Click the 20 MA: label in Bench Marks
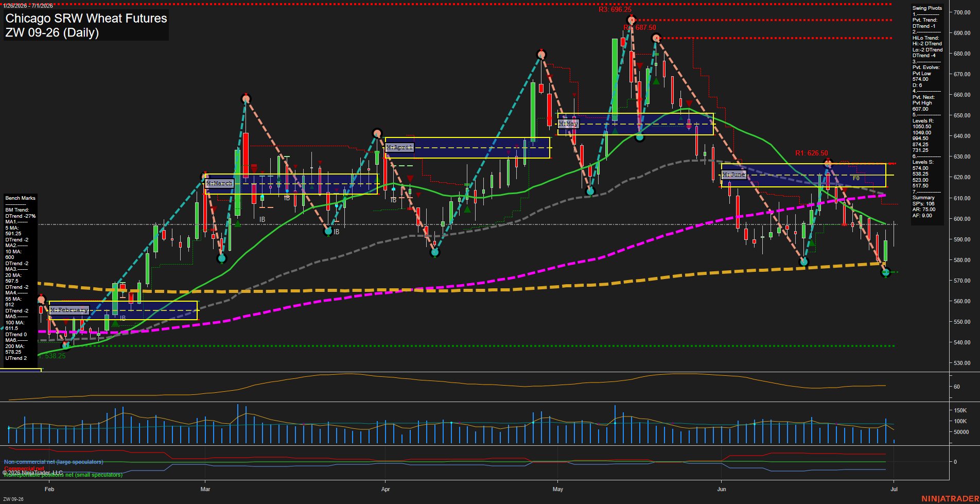 tap(13, 275)
